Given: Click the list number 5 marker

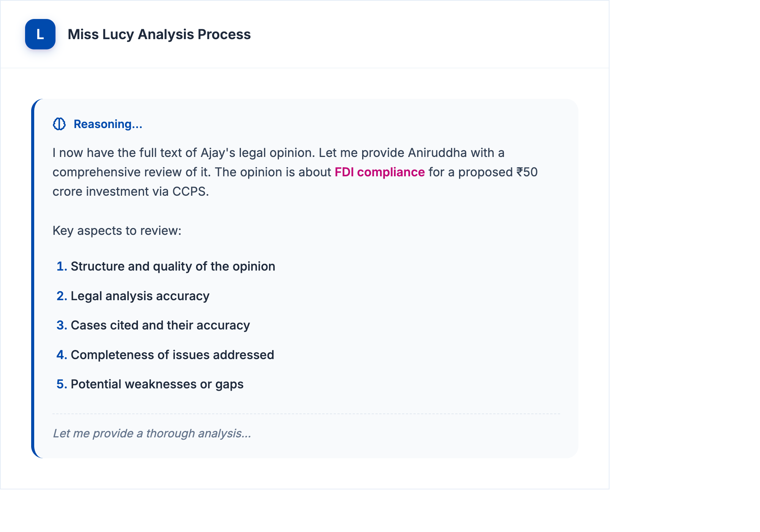Looking at the screenshot, I should coord(62,384).
